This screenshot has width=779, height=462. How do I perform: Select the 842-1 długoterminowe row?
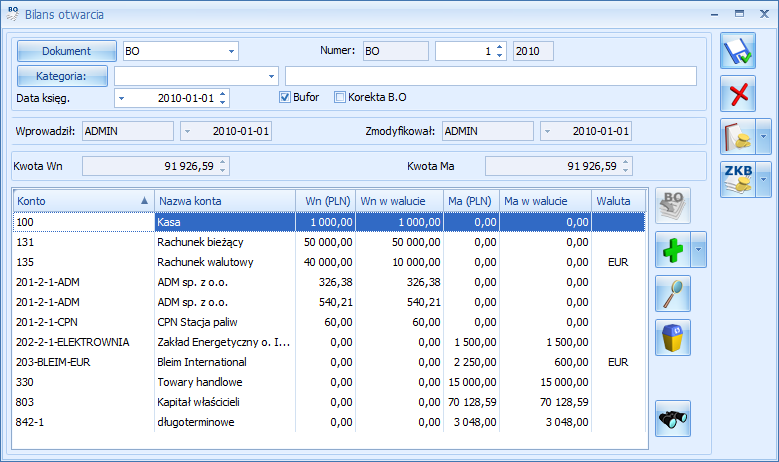point(329,422)
